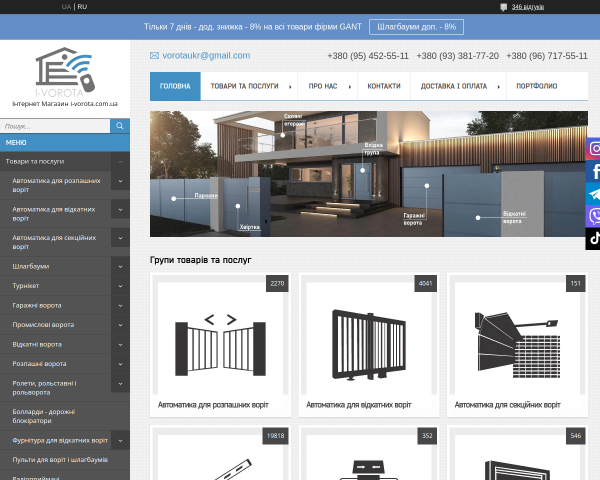Image resolution: width=600 pixels, height=480 pixels.
Task: Open Турнікет sidebar category
Action: click(26, 286)
